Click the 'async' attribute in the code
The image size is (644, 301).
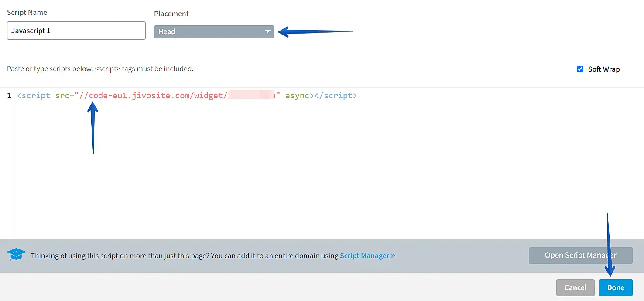(x=297, y=95)
